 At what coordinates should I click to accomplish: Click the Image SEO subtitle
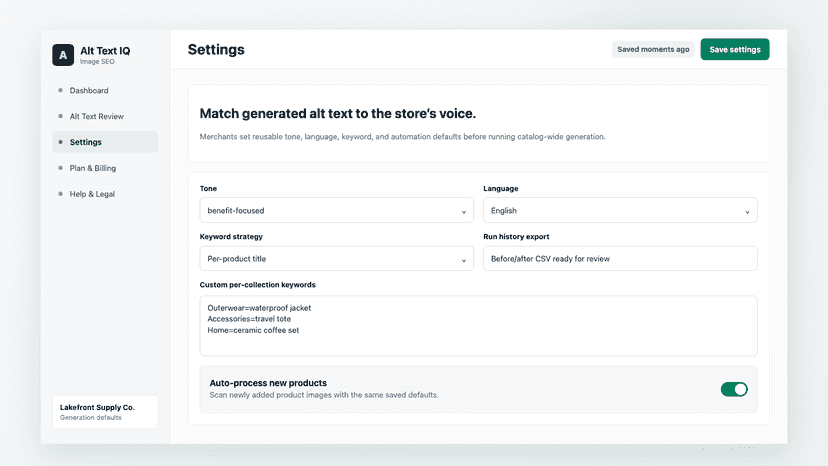pyautogui.click(x=97, y=62)
